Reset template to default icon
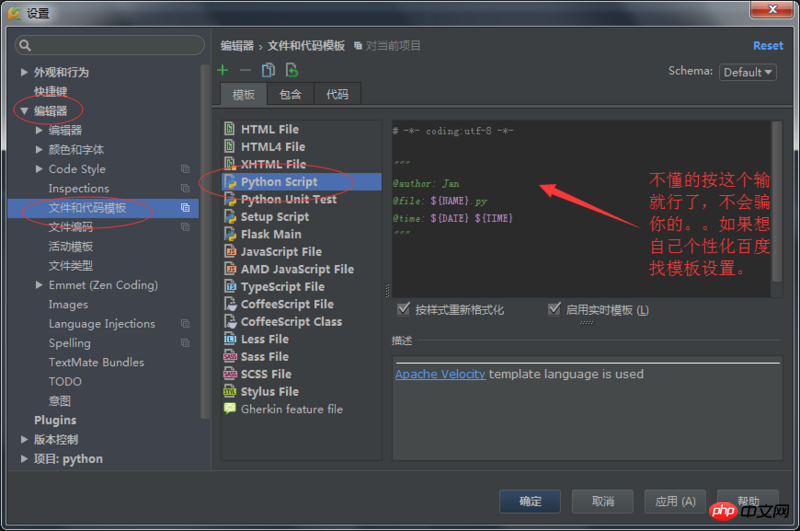This screenshot has width=800, height=531. pos(292,70)
